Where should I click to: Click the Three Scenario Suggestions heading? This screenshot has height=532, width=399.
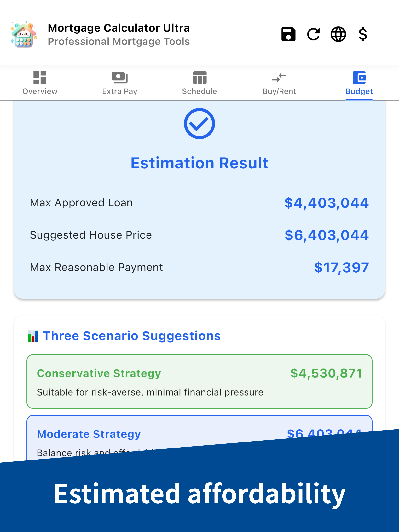tap(132, 336)
